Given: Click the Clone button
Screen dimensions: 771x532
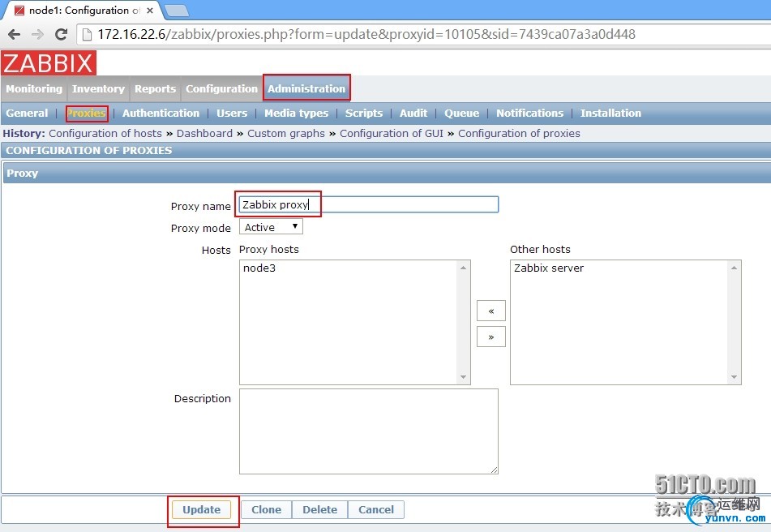Looking at the screenshot, I should click(267, 510).
